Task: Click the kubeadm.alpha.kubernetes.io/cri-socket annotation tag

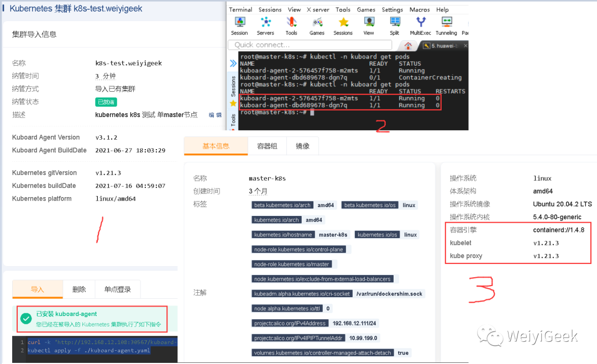Action: pyautogui.click(x=302, y=294)
